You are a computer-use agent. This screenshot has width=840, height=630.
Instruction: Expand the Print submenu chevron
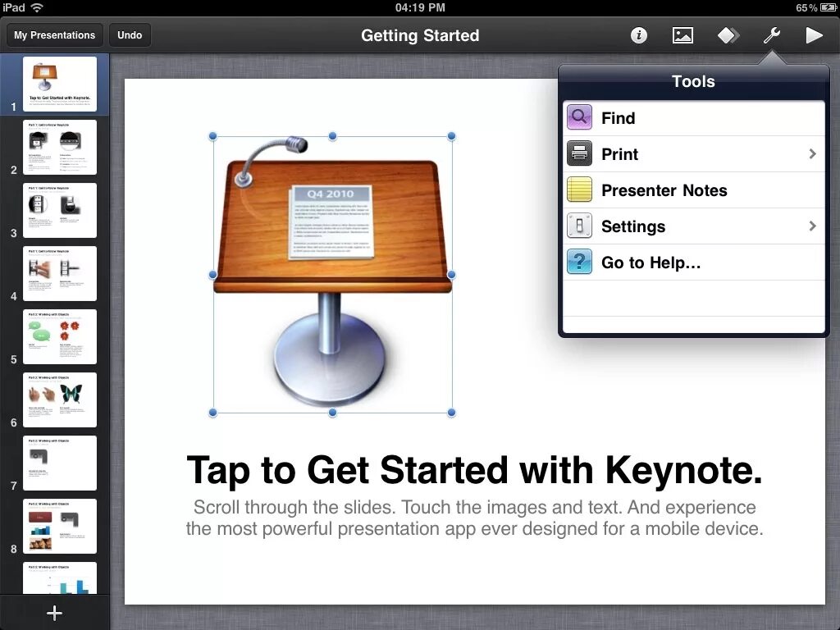812,153
